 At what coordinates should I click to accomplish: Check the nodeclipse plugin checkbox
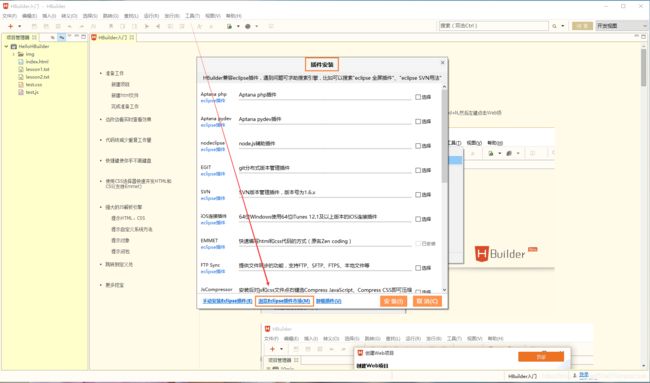[x=418, y=146]
